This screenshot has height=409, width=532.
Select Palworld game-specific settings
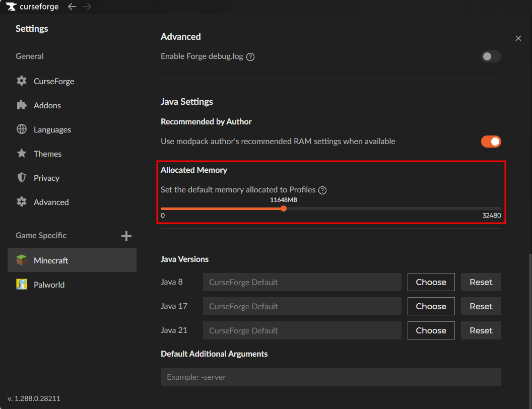click(72, 285)
